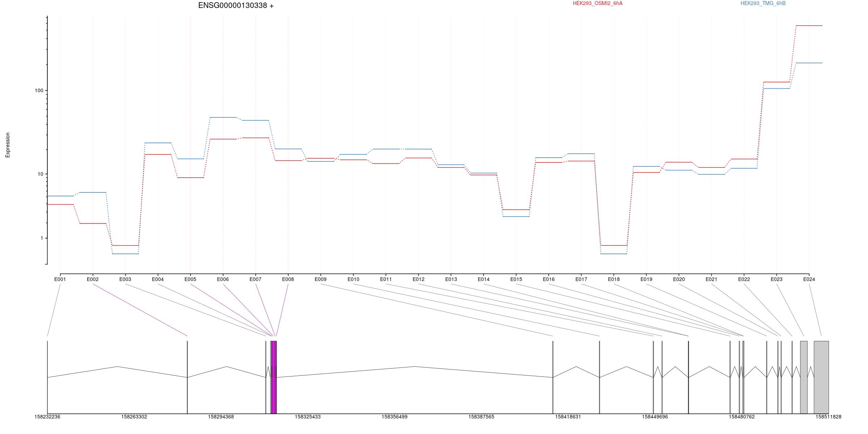
Task: Click the red expression segment above E007
Action: (256, 138)
